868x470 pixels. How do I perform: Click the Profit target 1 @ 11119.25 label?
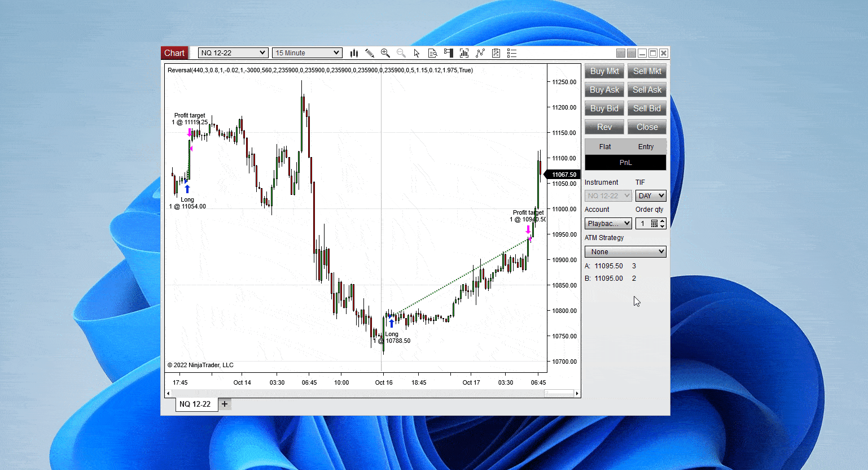click(x=190, y=119)
